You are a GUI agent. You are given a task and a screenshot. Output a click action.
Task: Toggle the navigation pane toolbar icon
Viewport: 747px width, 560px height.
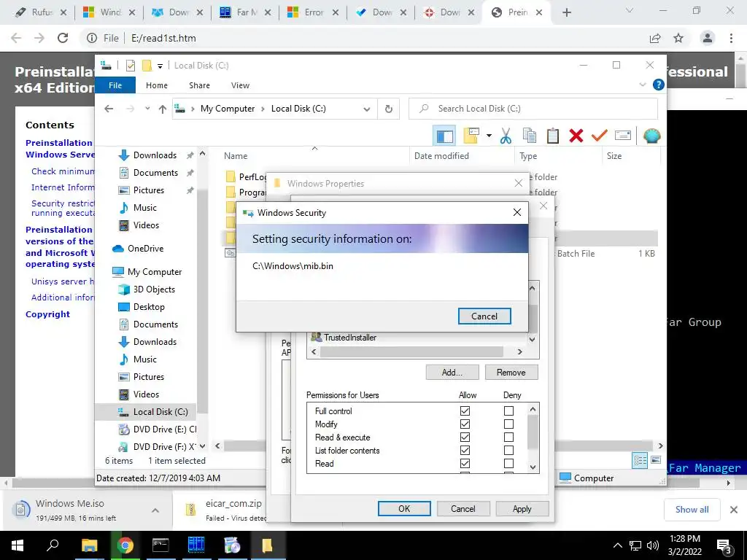pyautogui.click(x=444, y=136)
